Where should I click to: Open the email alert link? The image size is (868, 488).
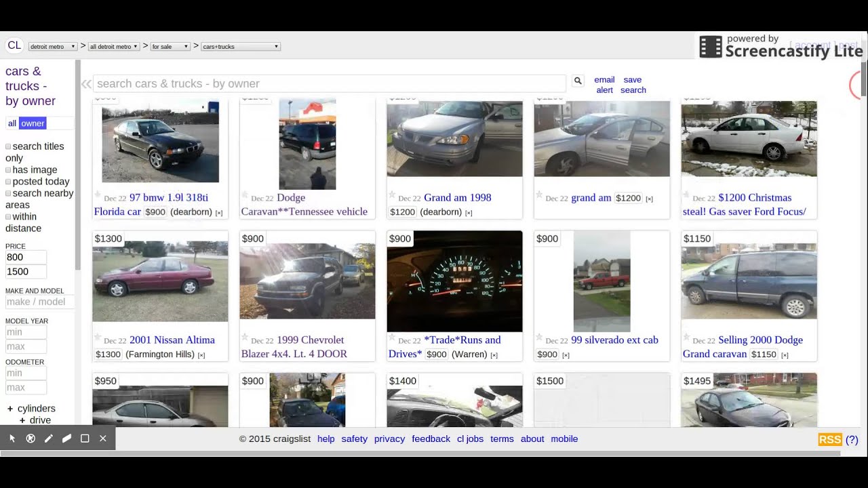point(604,85)
